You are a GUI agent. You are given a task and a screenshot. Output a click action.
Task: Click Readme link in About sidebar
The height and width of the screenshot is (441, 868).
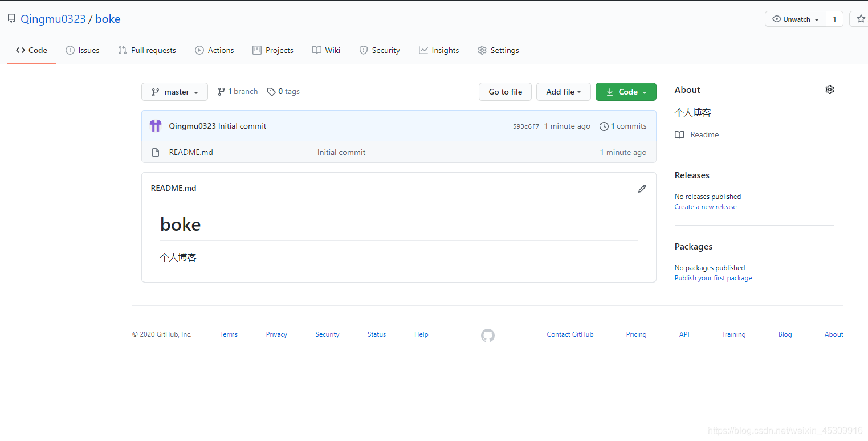pyautogui.click(x=704, y=135)
